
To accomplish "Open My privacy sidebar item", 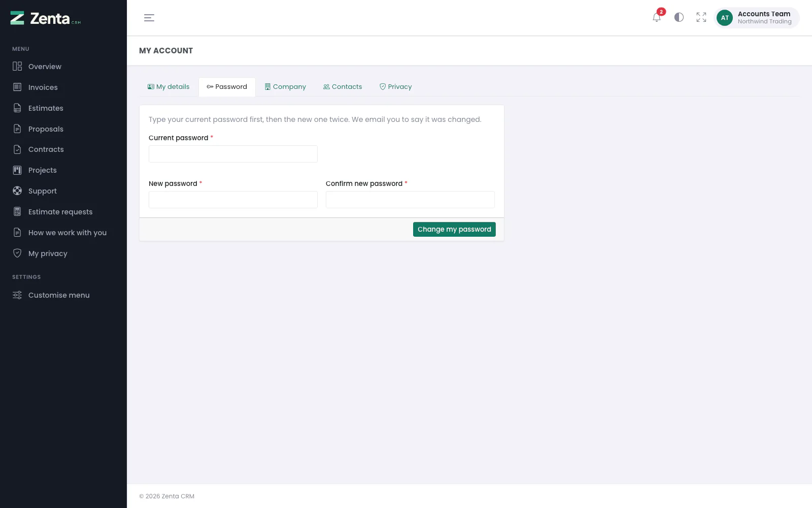I will [x=63, y=253].
